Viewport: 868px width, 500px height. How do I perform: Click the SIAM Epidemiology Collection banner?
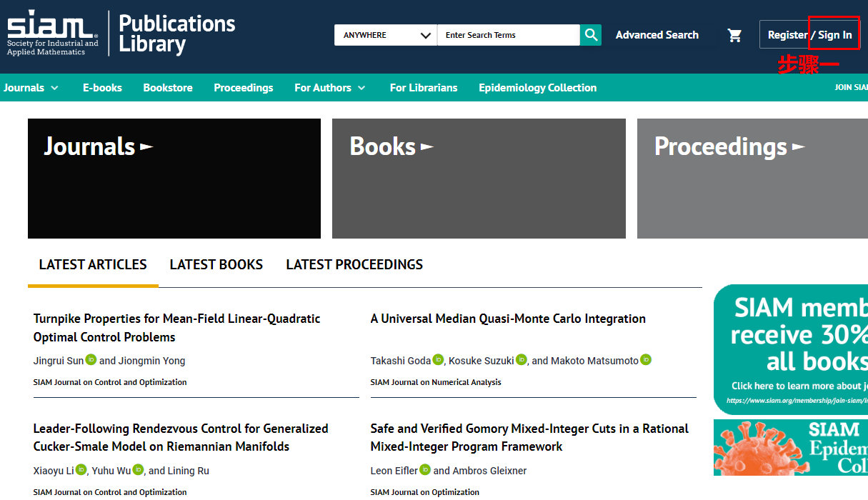click(791, 447)
